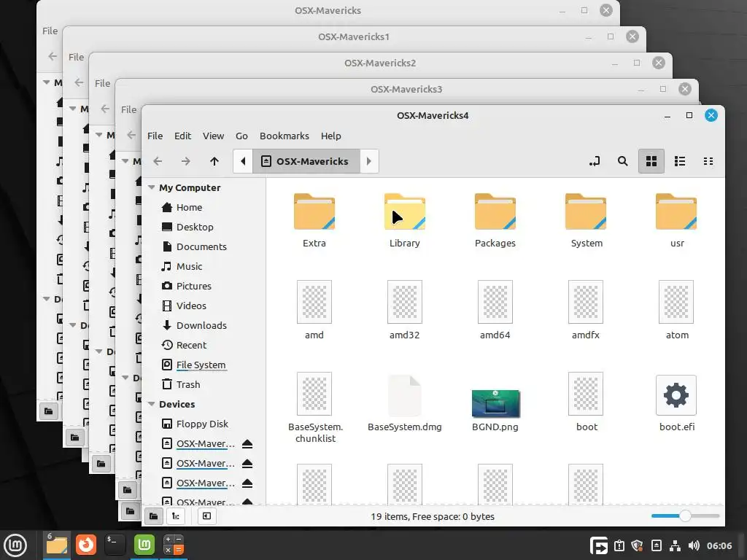
Task: Switch to icon view
Action: (651, 161)
